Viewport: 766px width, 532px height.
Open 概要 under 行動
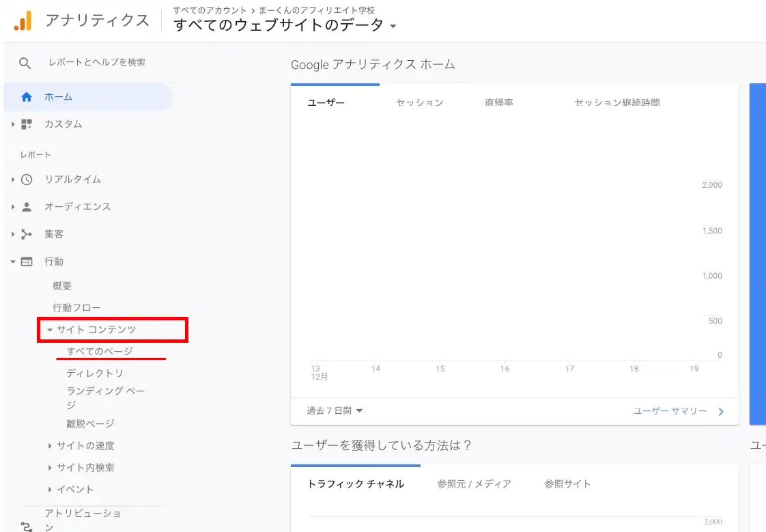point(62,286)
